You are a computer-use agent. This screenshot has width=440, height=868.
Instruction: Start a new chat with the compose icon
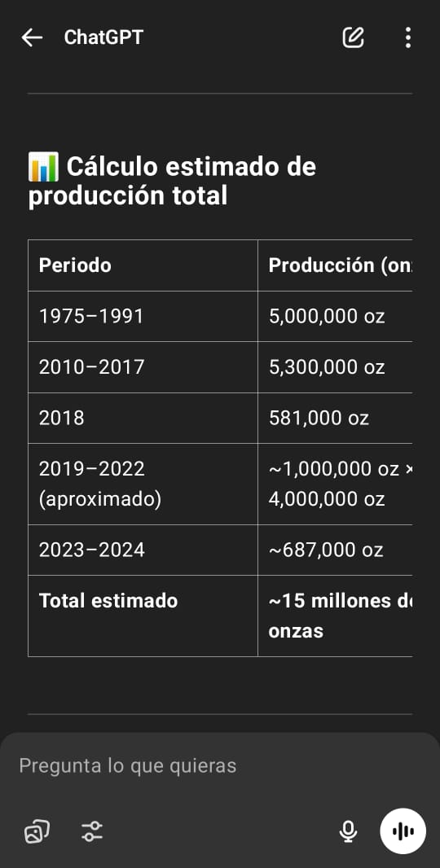pyautogui.click(x=353, y=37)
